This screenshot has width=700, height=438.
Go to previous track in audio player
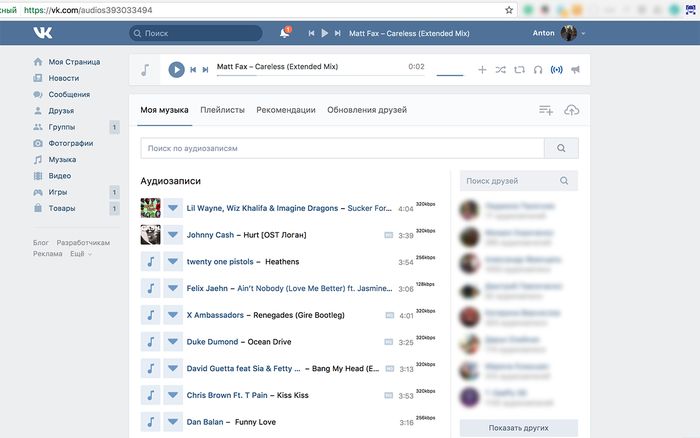tap(193, 70)
